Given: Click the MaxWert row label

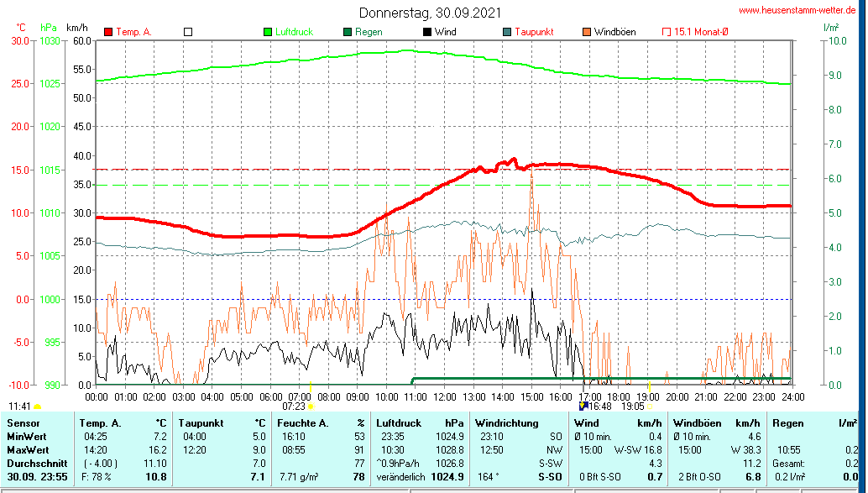Looking at the screenshot, I should click(28, 450).
